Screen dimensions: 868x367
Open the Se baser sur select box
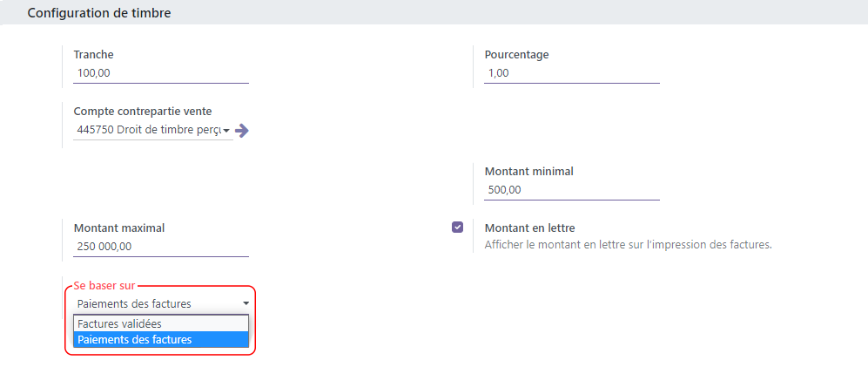161,304
